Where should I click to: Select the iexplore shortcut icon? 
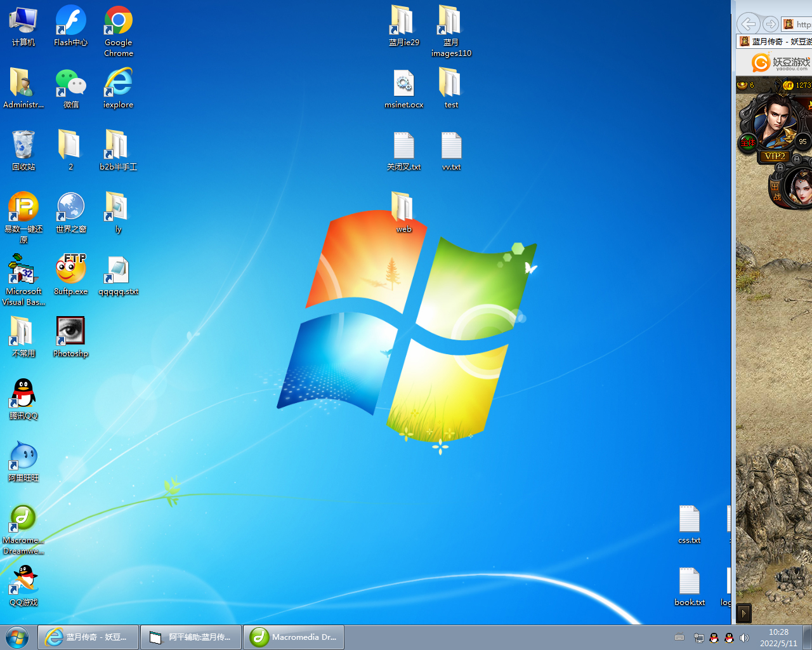coord(119,88)
